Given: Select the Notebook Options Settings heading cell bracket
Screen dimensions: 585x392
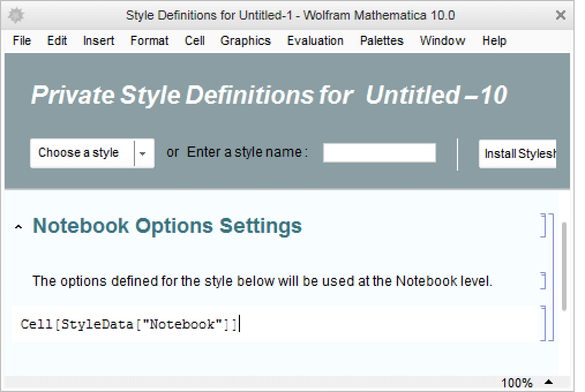Looking at the screenshot, I should tap(543, 225).
